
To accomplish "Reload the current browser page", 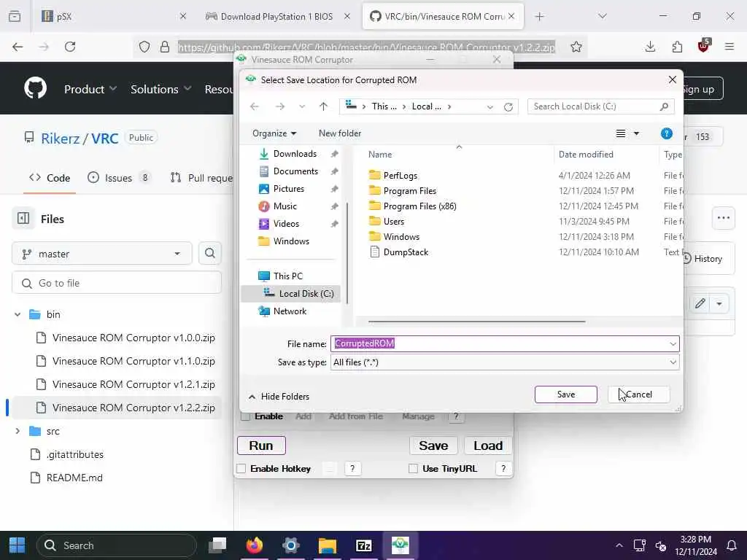I will tap(70, 47).
